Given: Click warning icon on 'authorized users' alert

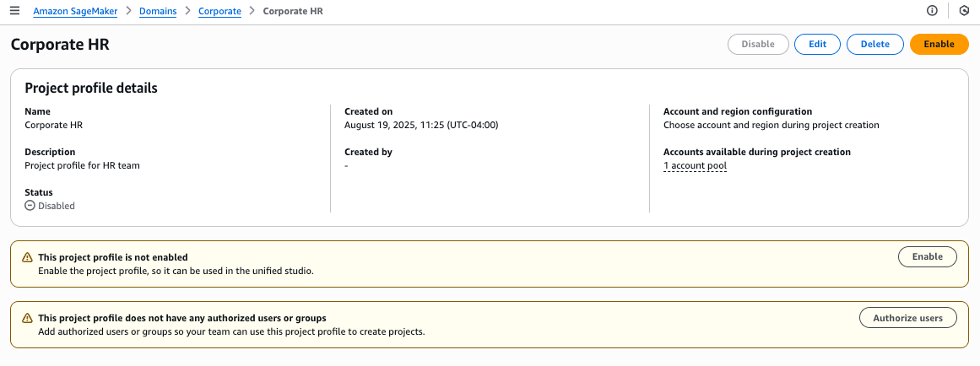Looking at the screenshot, I should [27, 318].
